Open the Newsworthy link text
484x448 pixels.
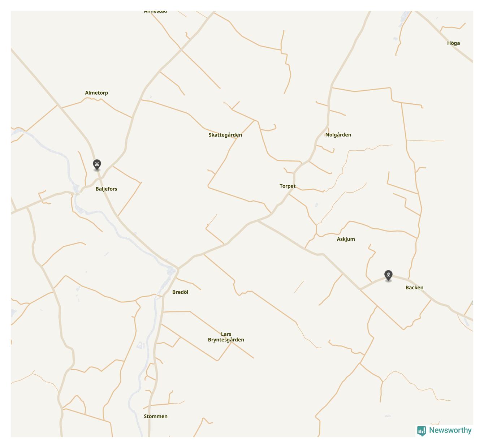click(450, 430)
